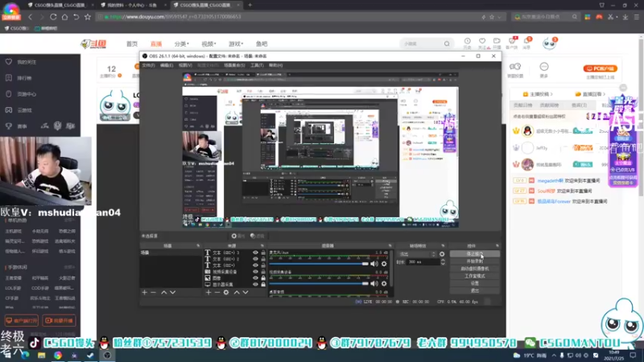Click Stop Streaming button in OBS controls

475,254
